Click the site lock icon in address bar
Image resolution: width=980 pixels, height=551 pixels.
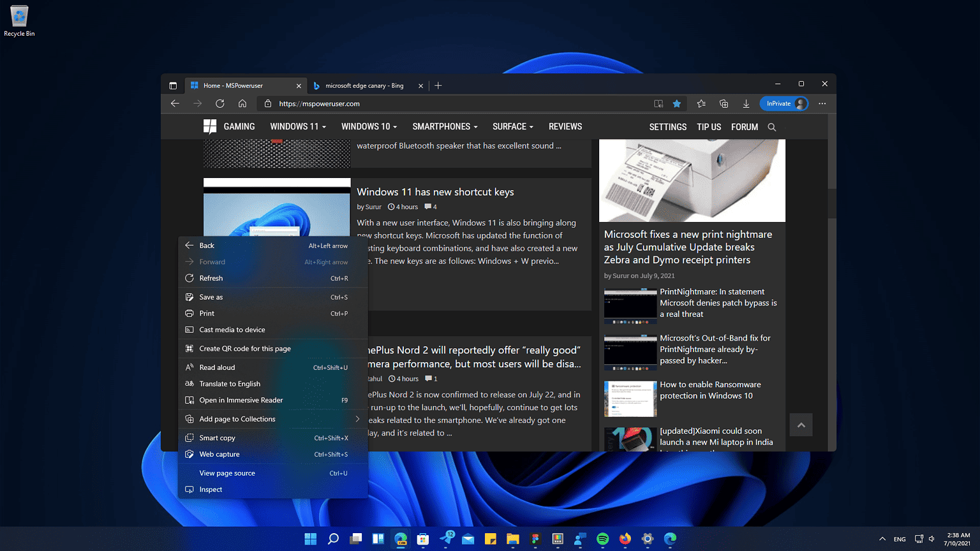268,103
